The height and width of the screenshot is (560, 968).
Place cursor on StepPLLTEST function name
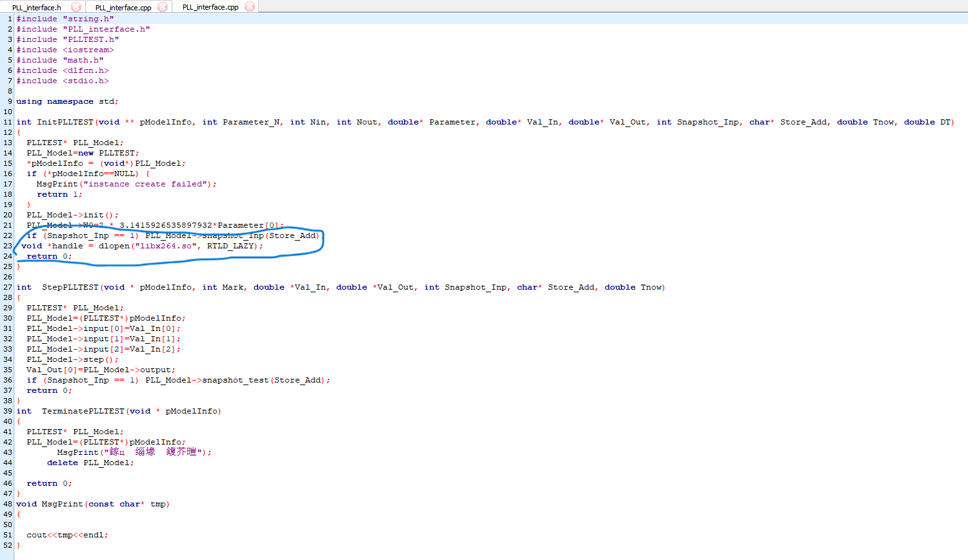click(x=70, y=287)
